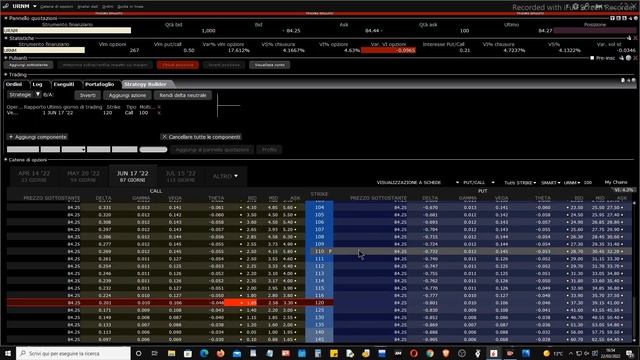This screenshot has height=360, width=640.
Task: Open Cortana circle on taskbar
Action: [138, 353]
